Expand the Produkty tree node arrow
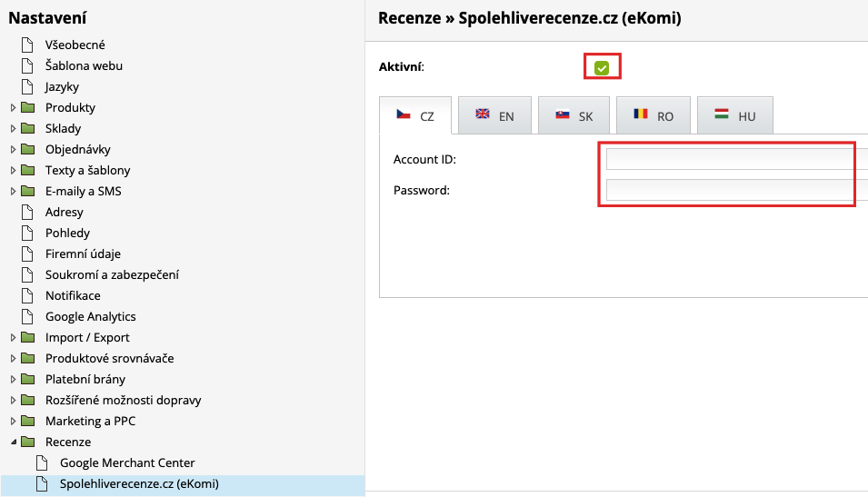868x497 pixels. coord(13,107)
